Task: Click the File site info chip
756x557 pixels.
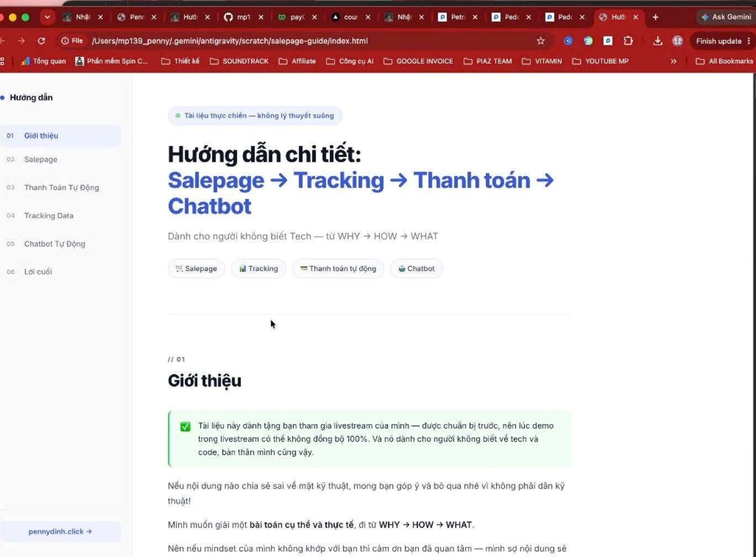Action: 72,41
